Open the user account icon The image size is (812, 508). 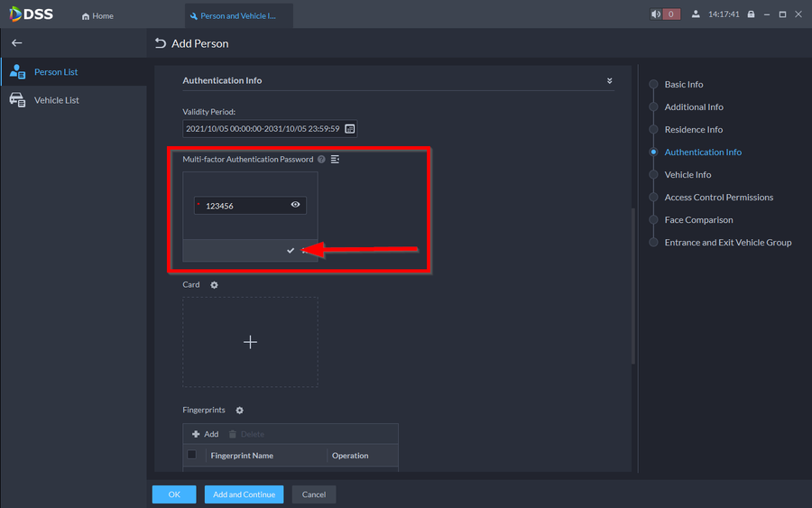pyautogui.click(x=696, y=14)
